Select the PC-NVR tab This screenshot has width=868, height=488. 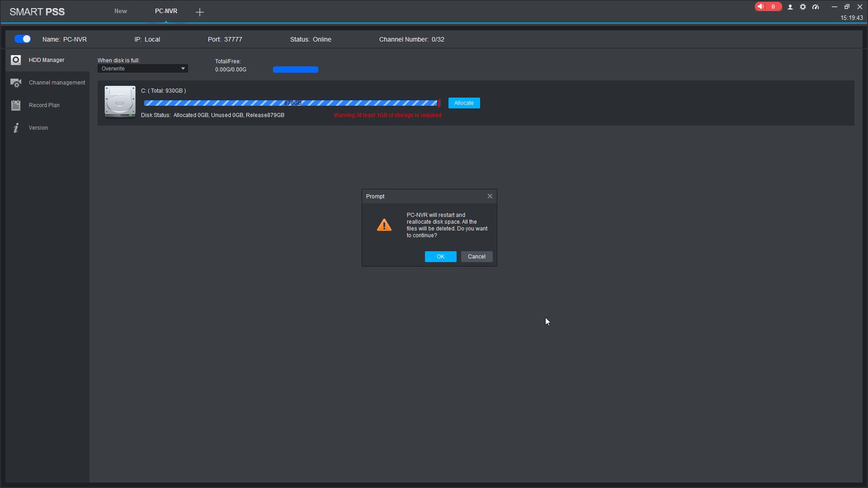166,11
